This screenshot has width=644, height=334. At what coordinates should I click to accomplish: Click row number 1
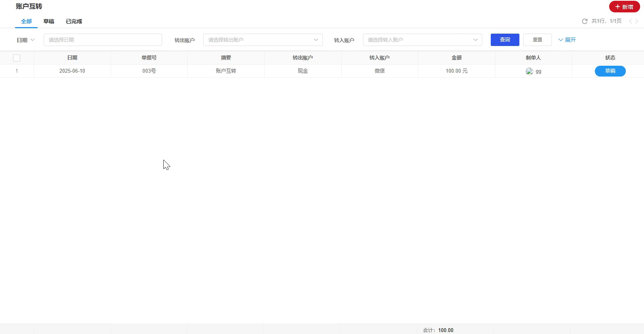coord(17,71)
